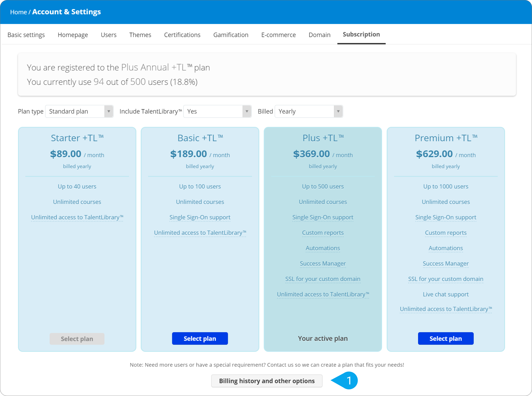Click 'Unlimited courses' in the Starter card
The image size is (532, 396).
(x=77, y=202)
